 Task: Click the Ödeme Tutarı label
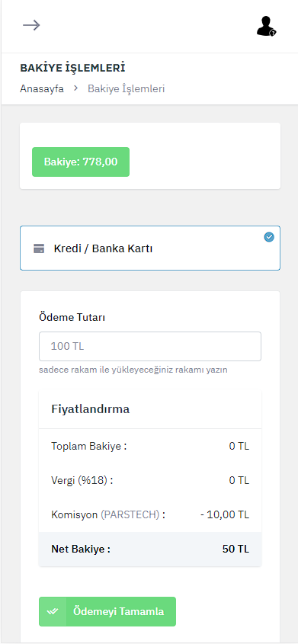click(72, 317)
